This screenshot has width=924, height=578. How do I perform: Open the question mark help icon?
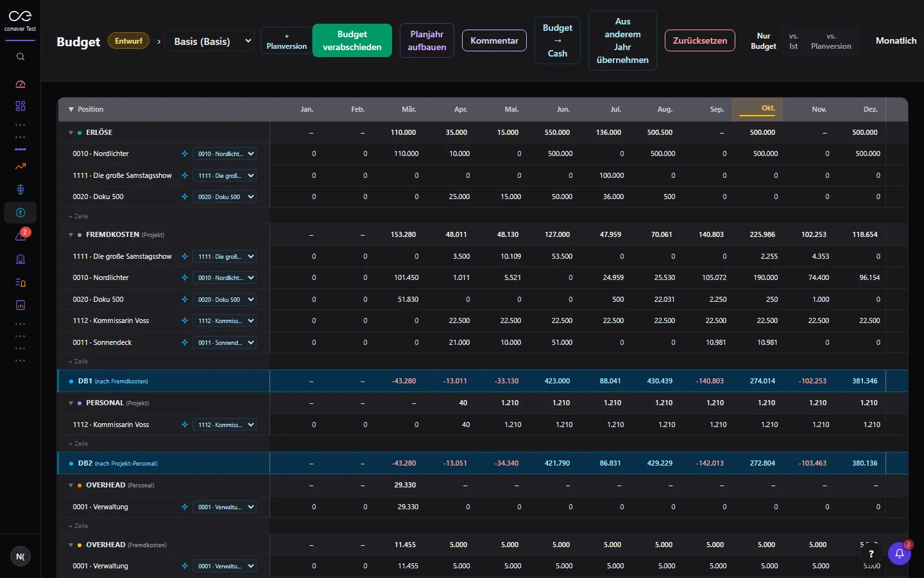(x=871, y=554)
